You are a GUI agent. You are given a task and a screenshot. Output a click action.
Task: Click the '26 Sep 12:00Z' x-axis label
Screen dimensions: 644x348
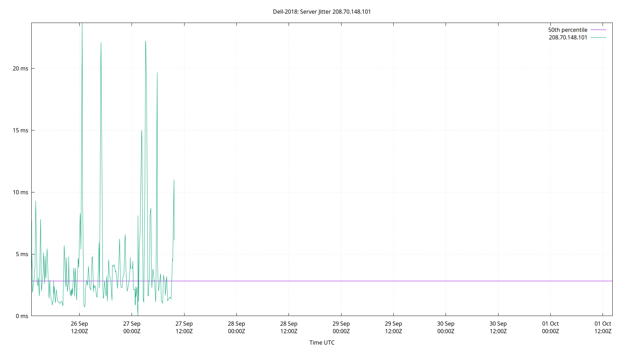(x=79, y=327)
